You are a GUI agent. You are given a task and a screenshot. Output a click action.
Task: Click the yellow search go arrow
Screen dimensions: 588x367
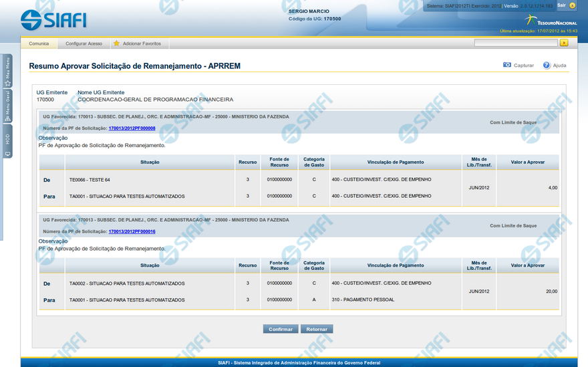pos(564,43)
